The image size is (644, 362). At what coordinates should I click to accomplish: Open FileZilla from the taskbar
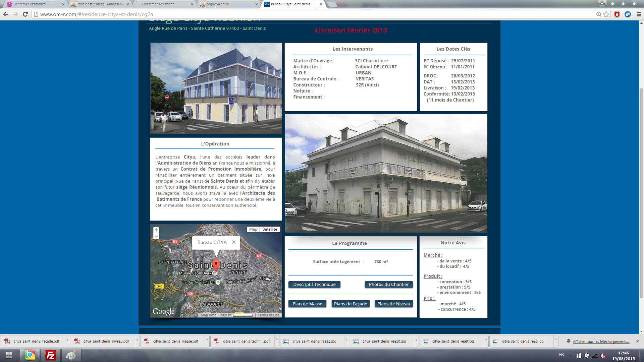coord(50,355)
